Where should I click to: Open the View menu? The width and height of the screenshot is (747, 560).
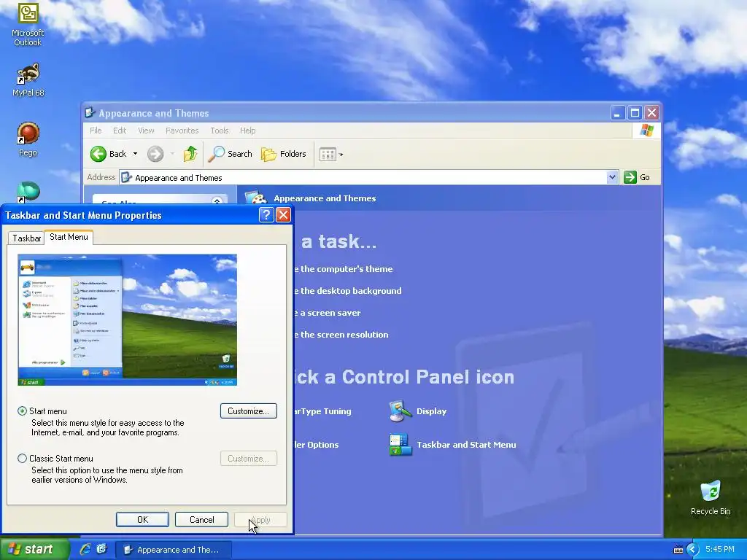coord(146,131)
